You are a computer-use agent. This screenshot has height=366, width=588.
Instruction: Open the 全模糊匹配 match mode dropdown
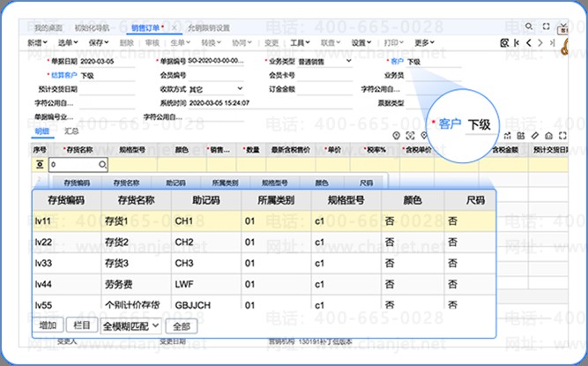click(131, 325)
